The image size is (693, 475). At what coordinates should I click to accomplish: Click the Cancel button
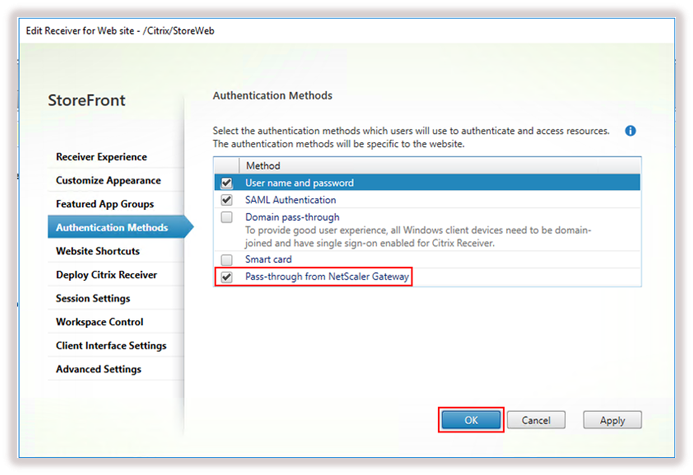coord(536,420)
